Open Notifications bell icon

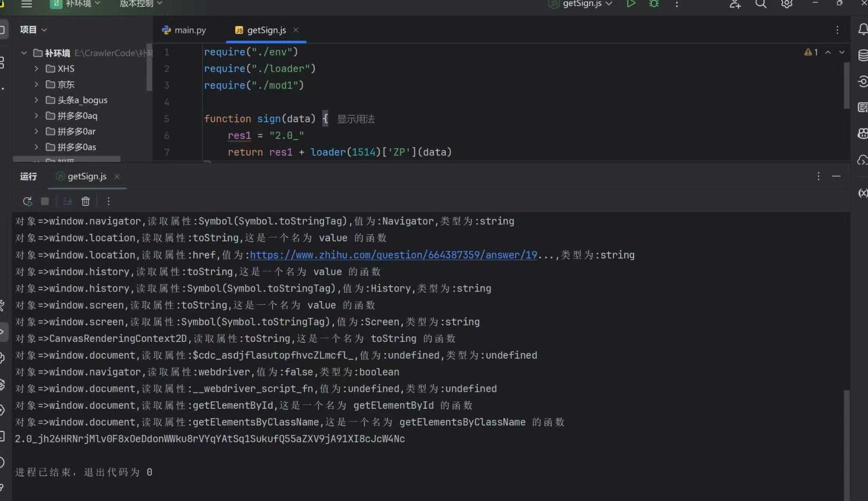click(x=863, y=30)
